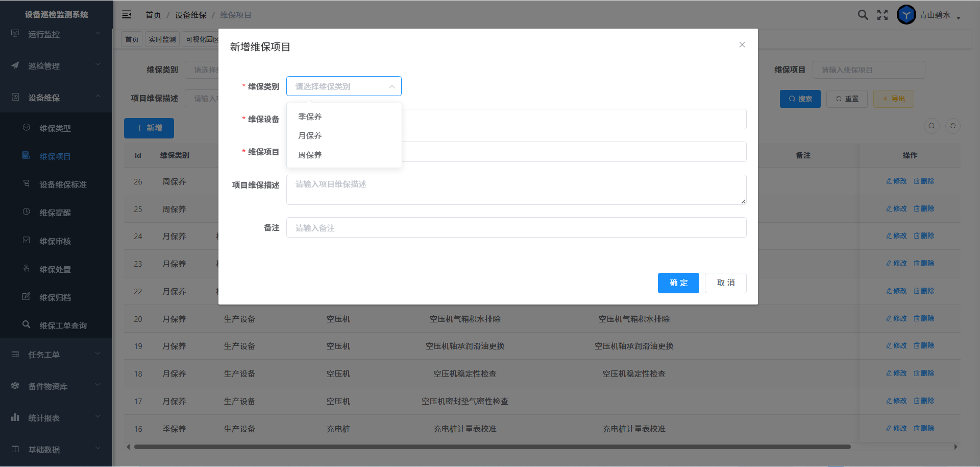The image size is (980, 467).
Task: Close the 新增维保项目 dialog
Action: [742, 45]
